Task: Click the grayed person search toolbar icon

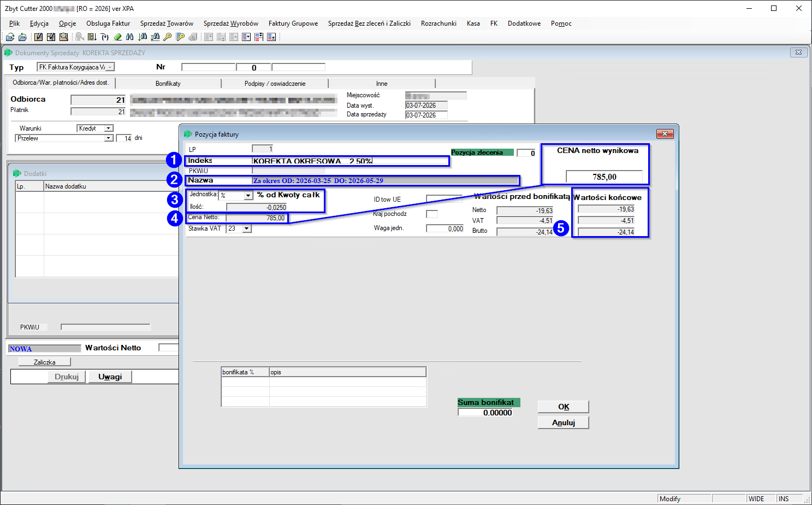Action: (80, 37)
